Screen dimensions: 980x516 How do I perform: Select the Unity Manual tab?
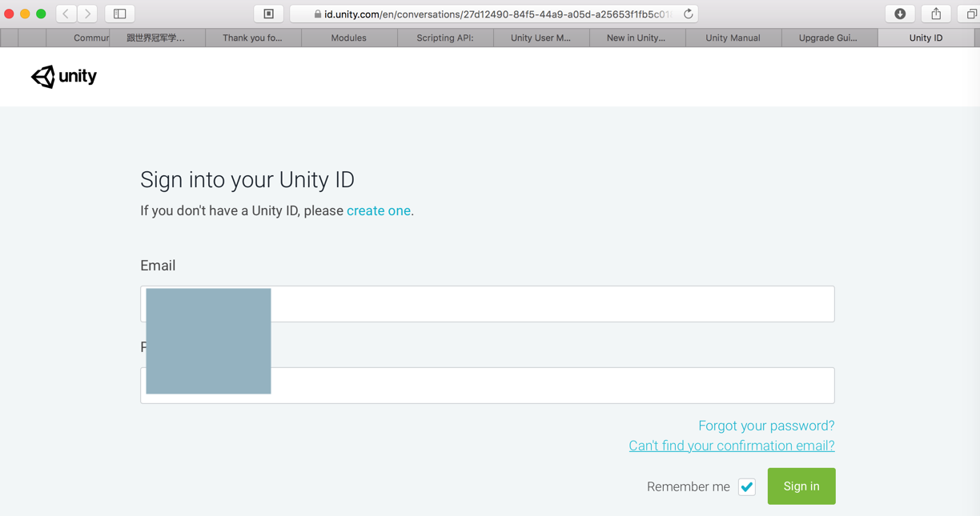click(733, 38)
